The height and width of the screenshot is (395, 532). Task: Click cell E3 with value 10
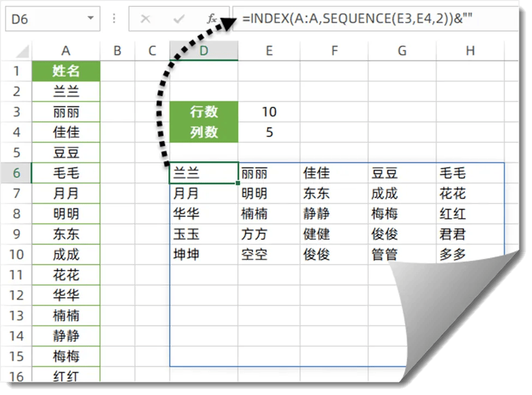269,112
